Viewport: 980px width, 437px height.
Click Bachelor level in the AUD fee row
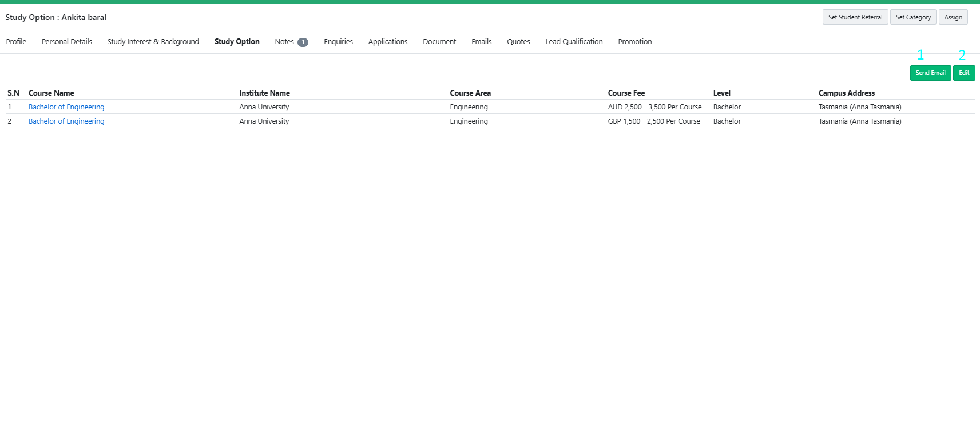[727, 107]
